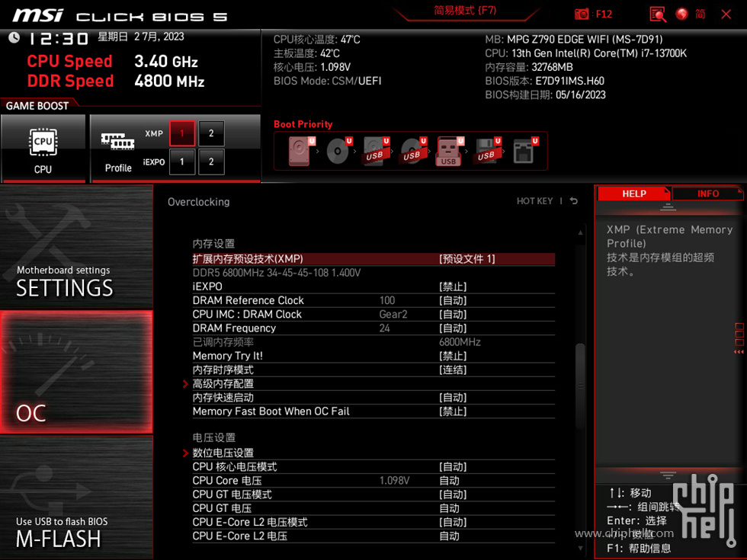Image resolution: width=747 pixels, height=560 pixels.
Task: Enable iEXPO profile 1 button
Action: click(x=182, y=162)
